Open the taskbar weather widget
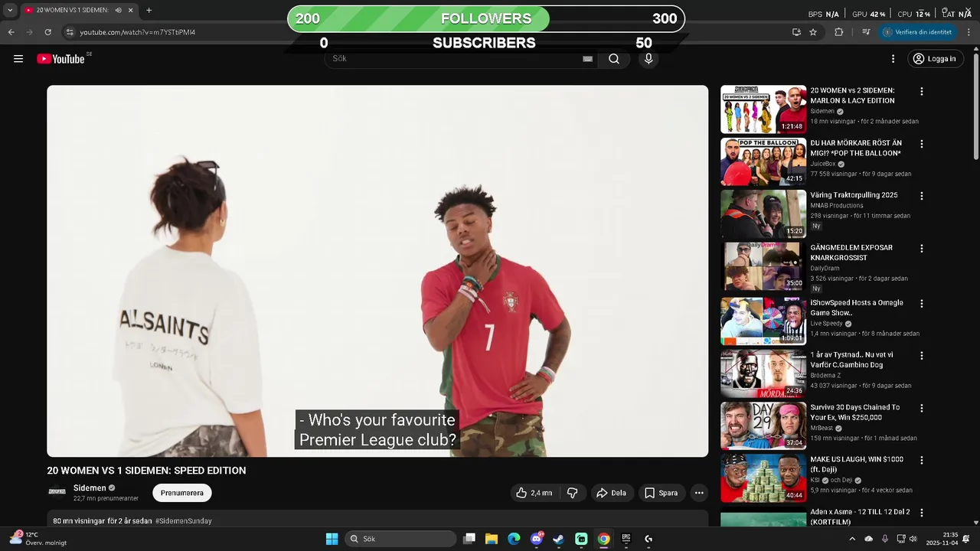The image size is (980, 551). pyautogui.click(x=37, y=539)
